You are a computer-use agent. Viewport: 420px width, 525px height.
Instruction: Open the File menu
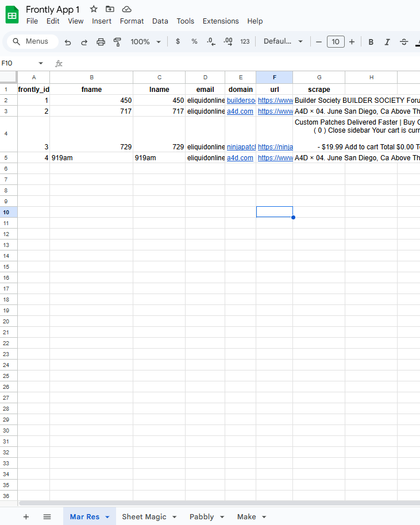pos(32,21)
